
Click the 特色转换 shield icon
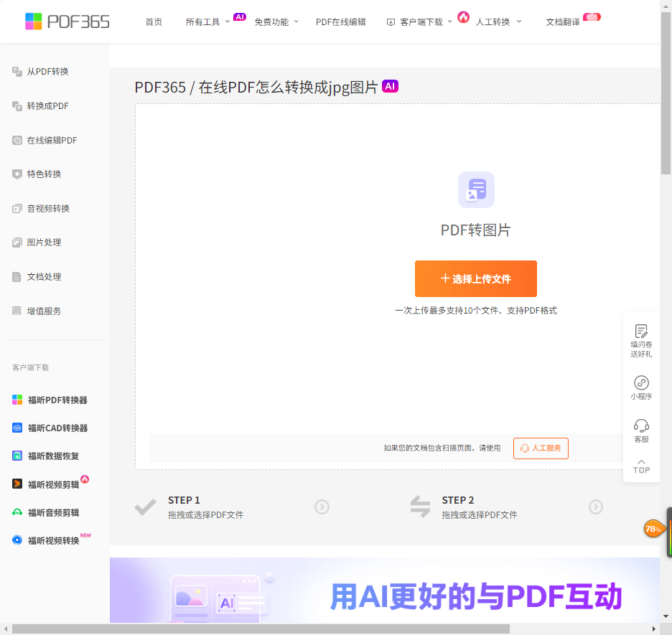(x=17, y=174)
